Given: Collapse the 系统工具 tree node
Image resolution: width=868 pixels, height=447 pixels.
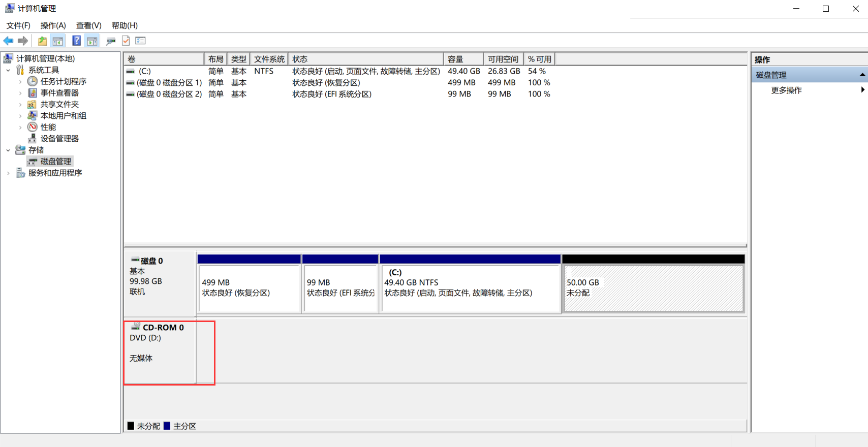Looking at the screenshot, I should pyautogui.click(x=8, y=70).
